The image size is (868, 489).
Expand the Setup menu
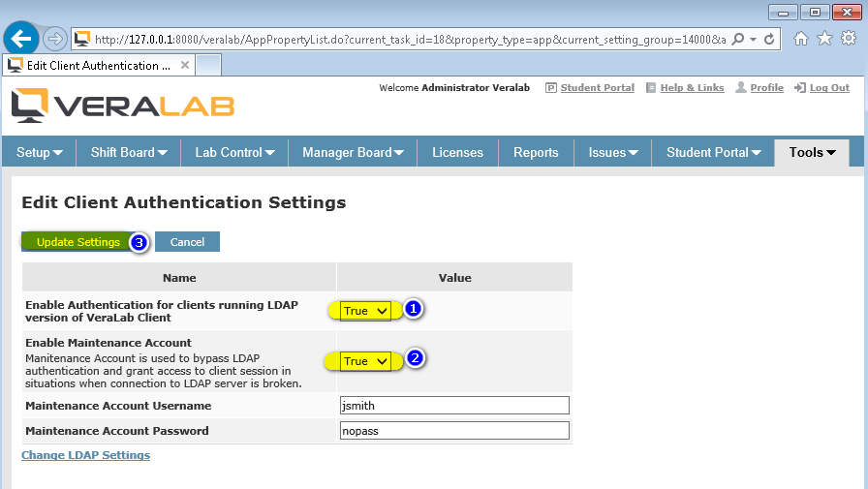click(x=40, y=152)
